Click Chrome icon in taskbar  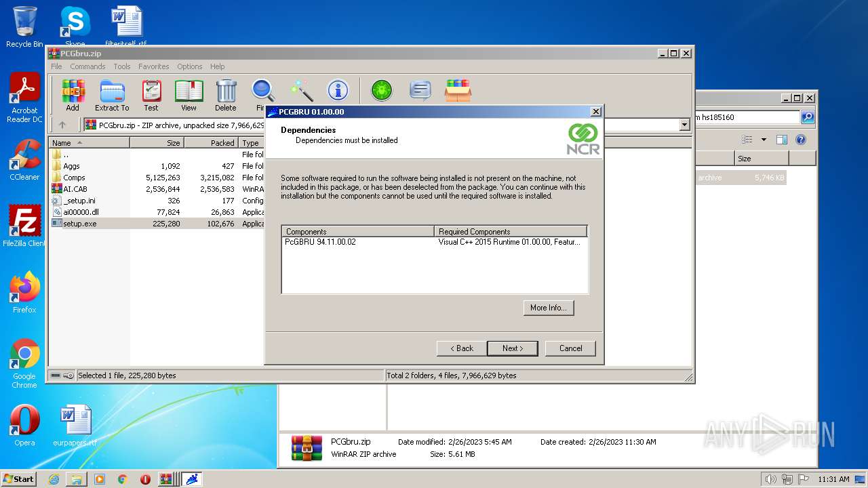pos(123,479)
